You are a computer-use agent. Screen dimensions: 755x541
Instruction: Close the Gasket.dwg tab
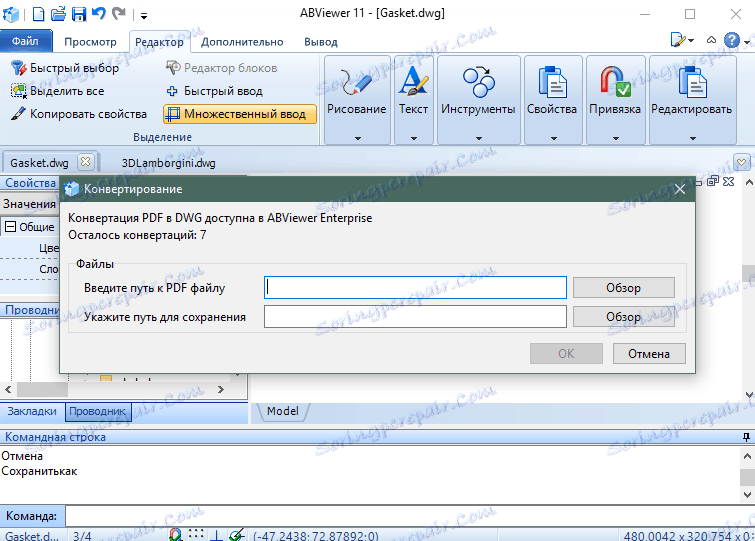(86, 161)
